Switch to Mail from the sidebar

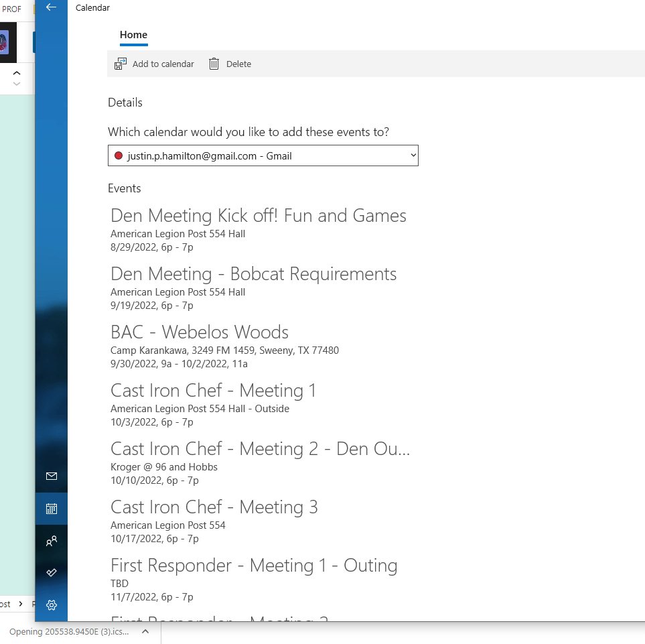tap(52, 476)
